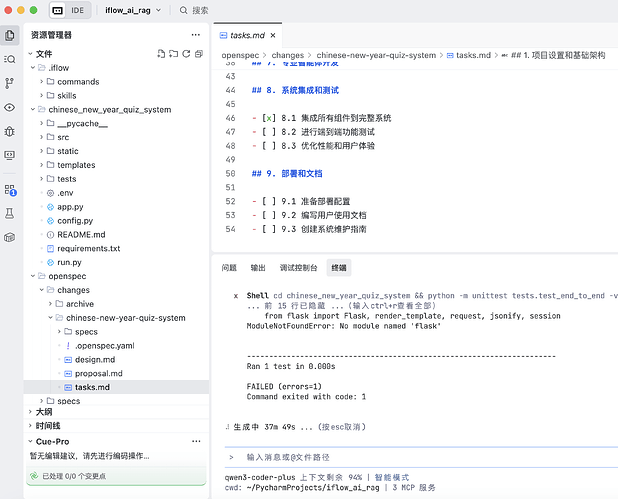
Task: Click the openspec breadcrumb segment
Action: (x=240, y=55)
